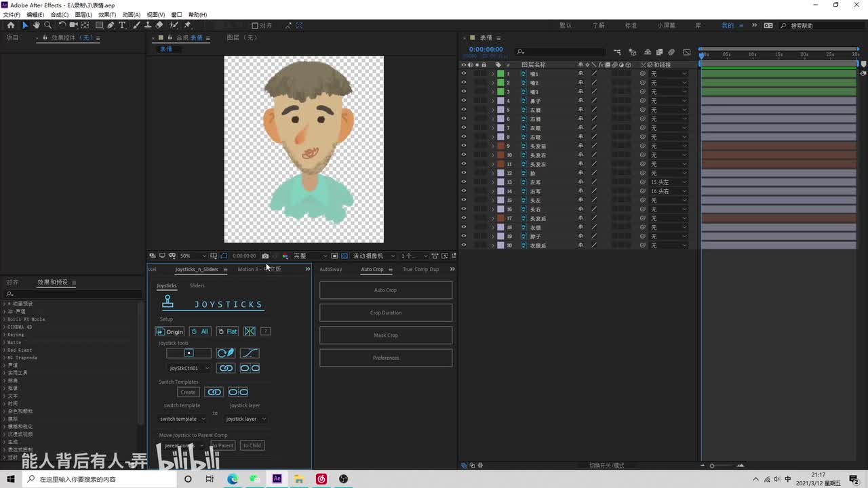Click the Joystick link chain icon

[x=226, y=368]
